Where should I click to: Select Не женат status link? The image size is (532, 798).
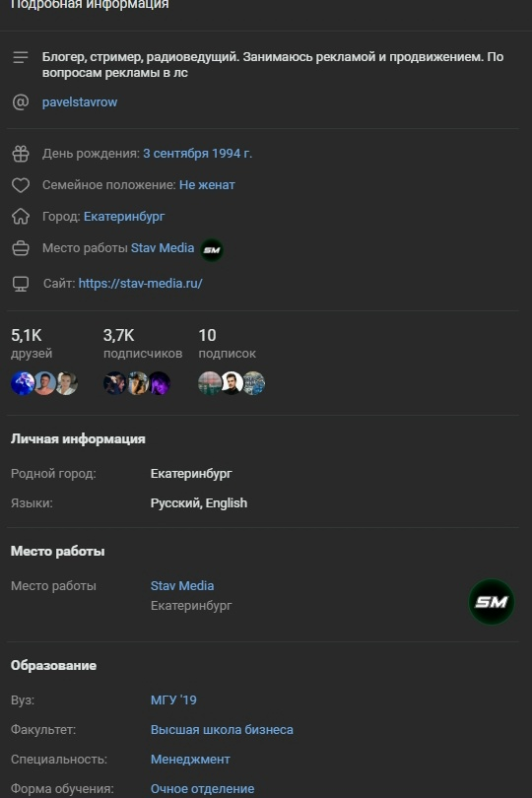(207, 185)
